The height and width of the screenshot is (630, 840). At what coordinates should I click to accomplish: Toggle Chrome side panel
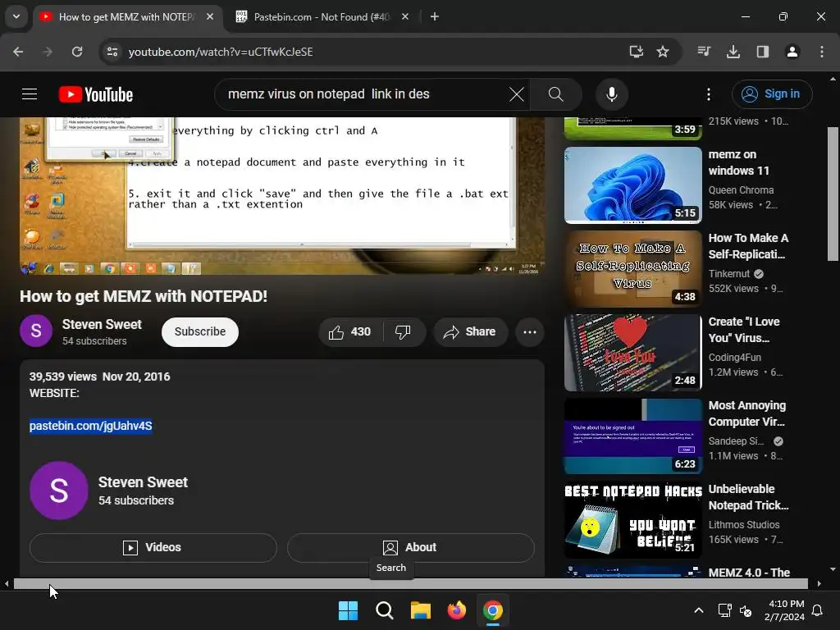tap(762, 52)
